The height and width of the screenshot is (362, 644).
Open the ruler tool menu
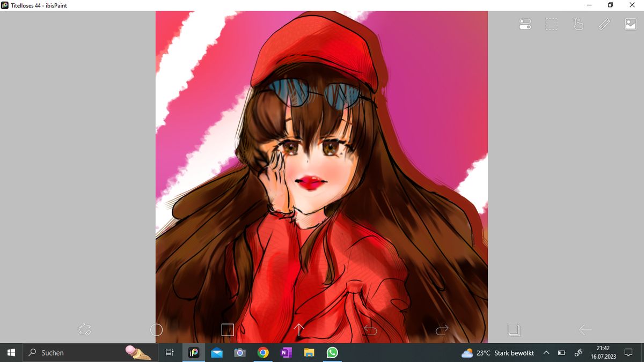pyautogui.click(x=604, y=24)
